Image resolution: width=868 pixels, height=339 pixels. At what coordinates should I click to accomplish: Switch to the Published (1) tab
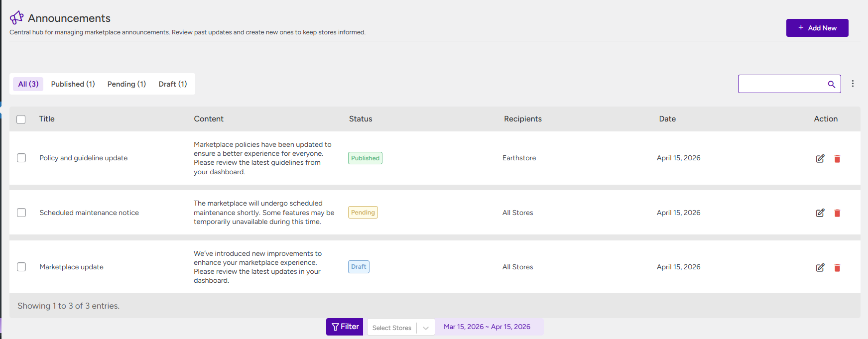click(73, 84)
